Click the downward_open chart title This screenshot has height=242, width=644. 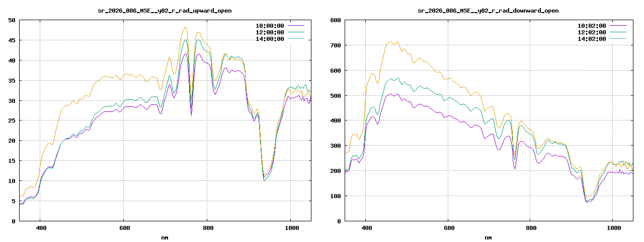coord(488,11)
